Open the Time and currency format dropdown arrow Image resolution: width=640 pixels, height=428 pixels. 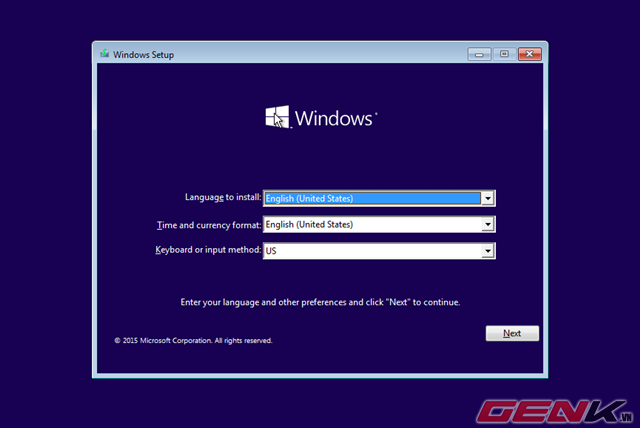pyautogui.click(x=488, y=224)
